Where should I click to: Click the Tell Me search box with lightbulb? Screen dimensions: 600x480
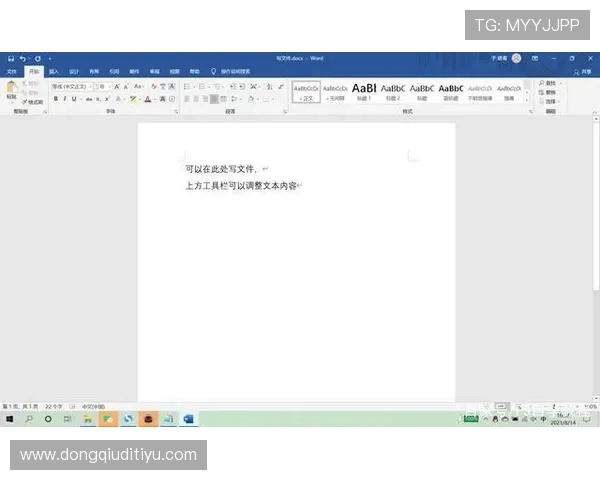231,72
